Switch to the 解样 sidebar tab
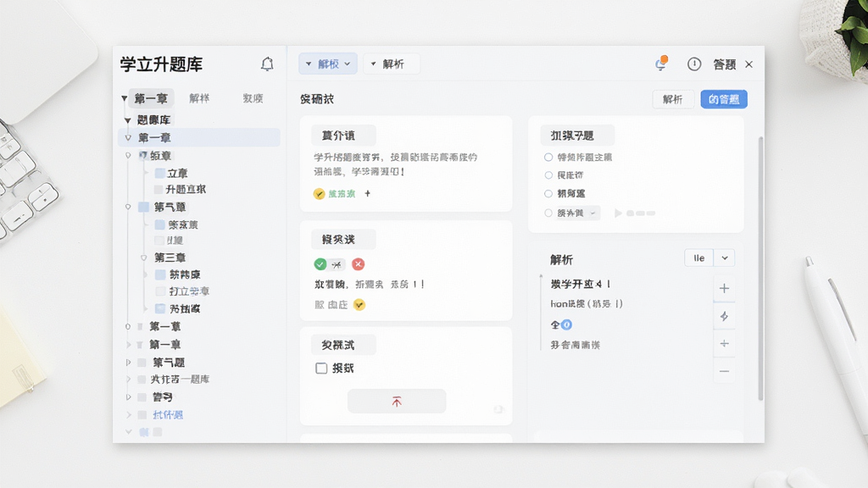 [x=199, y=98]
